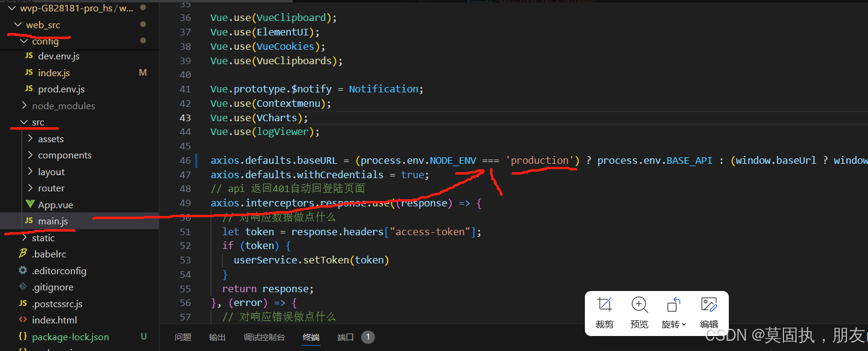This screenshot has height=351, width=868.
Task: Click the modified dot beside web_src
Action: (143, 24)
